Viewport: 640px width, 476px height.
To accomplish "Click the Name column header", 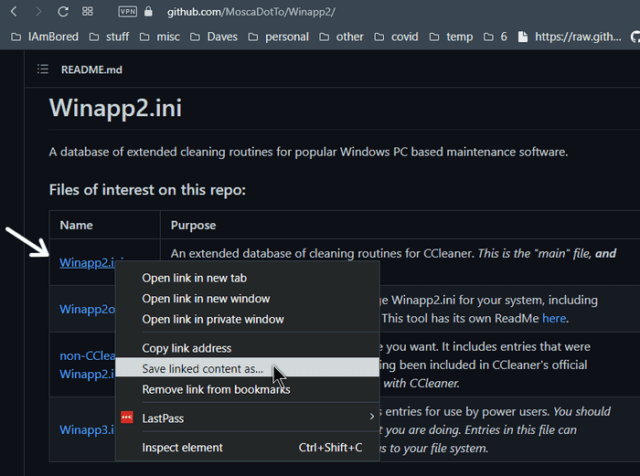I will click(76, 225).
